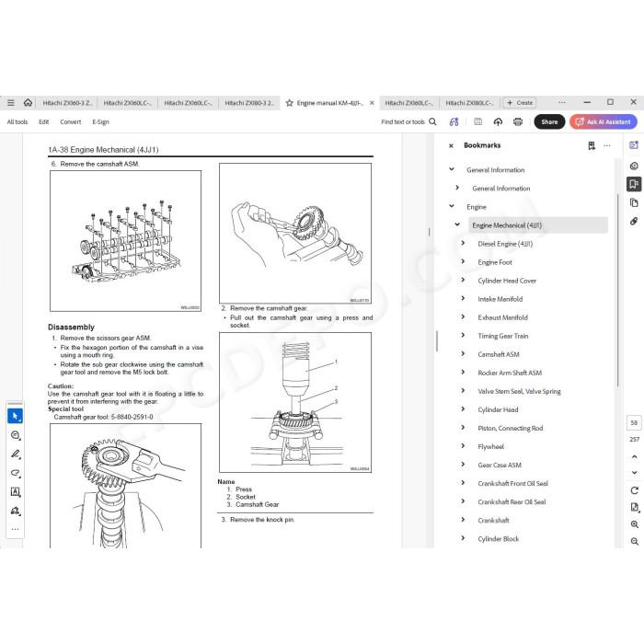Open the Edit menu
Viewport: 644px width, 644px height.
pyautogui.click(x=43, y=122)
